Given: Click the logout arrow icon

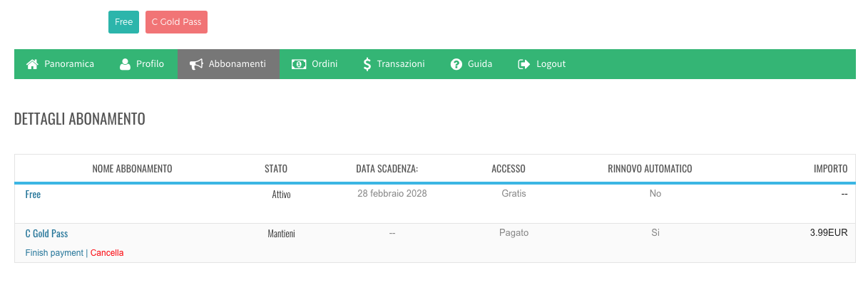Looking at the screenshot, I should [x=524, y=64].
